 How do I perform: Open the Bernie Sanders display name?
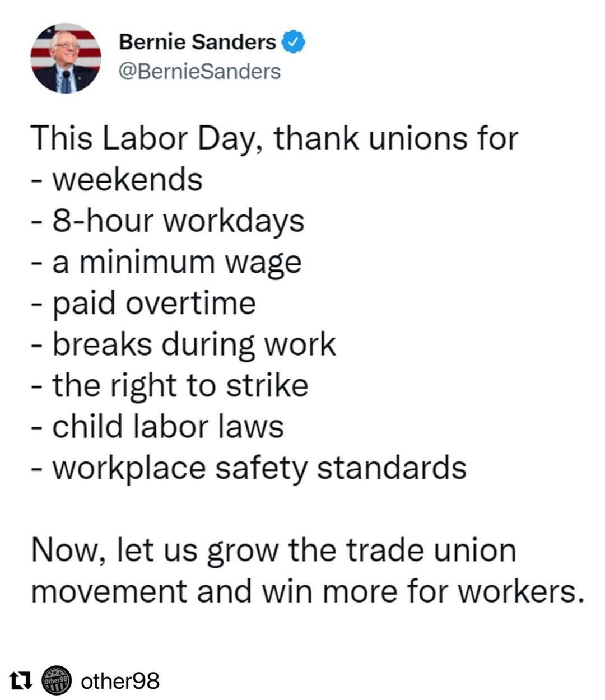197,42
